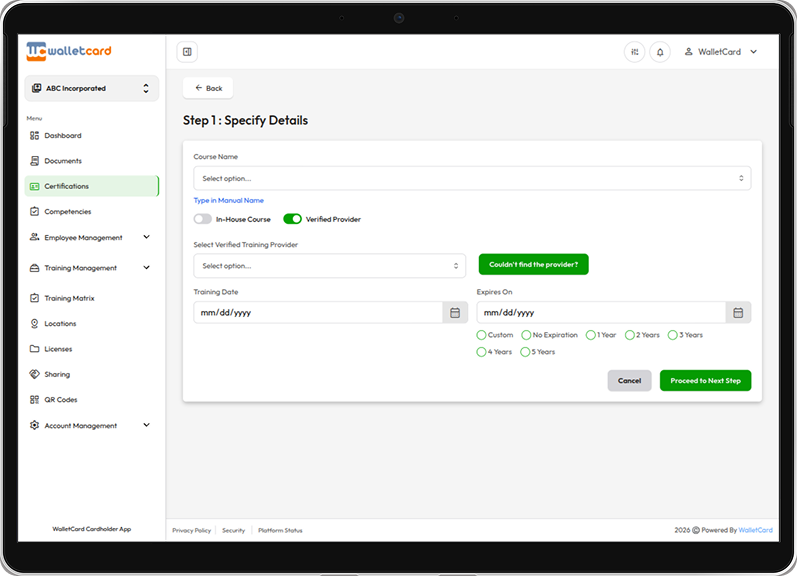Select the 3 Years radio option
Screen dimensions: 797x576
[672, 335]
